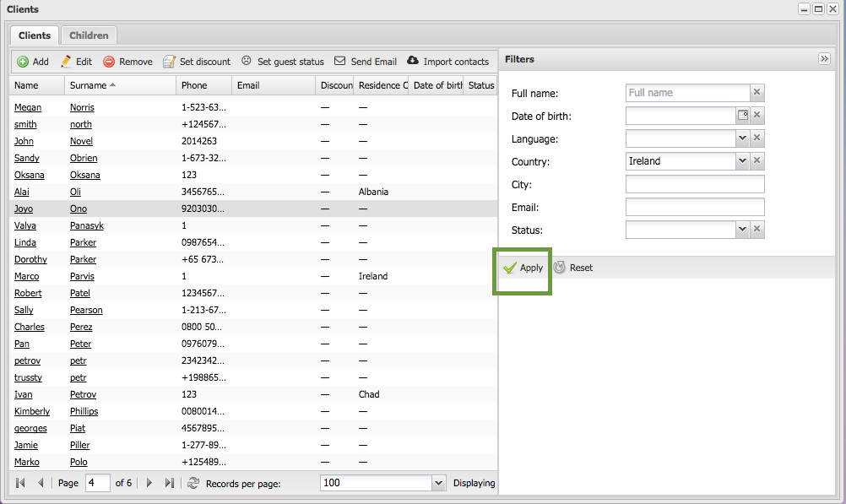The width and height of the screenshot is (846, 504).
Task: Open Set discount from the toolbar
Action: pyautogui.click(x=197, y=62)
